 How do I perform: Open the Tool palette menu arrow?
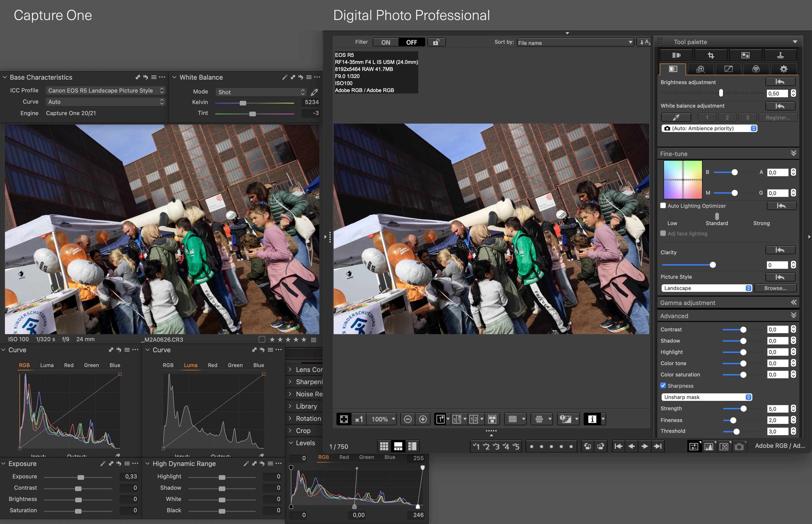click(795, 42)
